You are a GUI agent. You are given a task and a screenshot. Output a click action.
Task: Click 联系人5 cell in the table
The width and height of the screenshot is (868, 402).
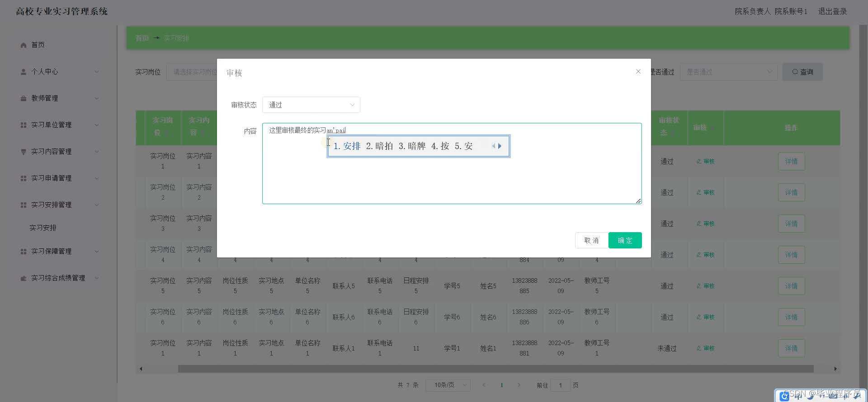(x=344, y=286)
